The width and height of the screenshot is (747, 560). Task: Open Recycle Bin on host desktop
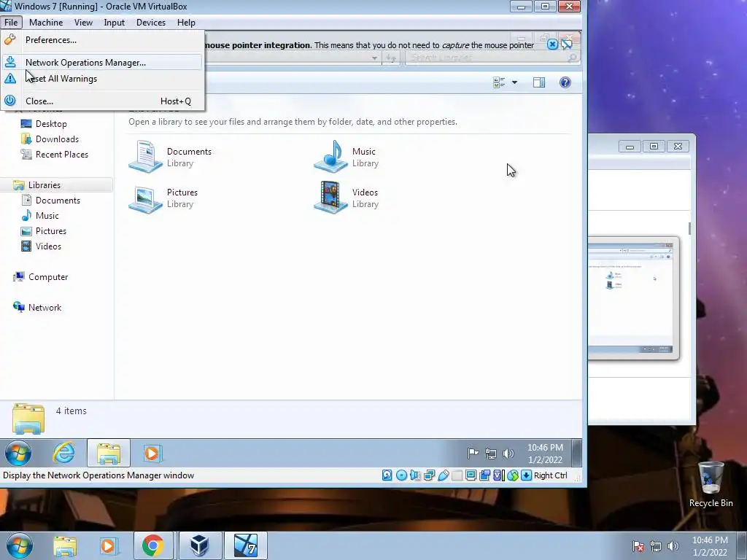(x=711, y=484)
